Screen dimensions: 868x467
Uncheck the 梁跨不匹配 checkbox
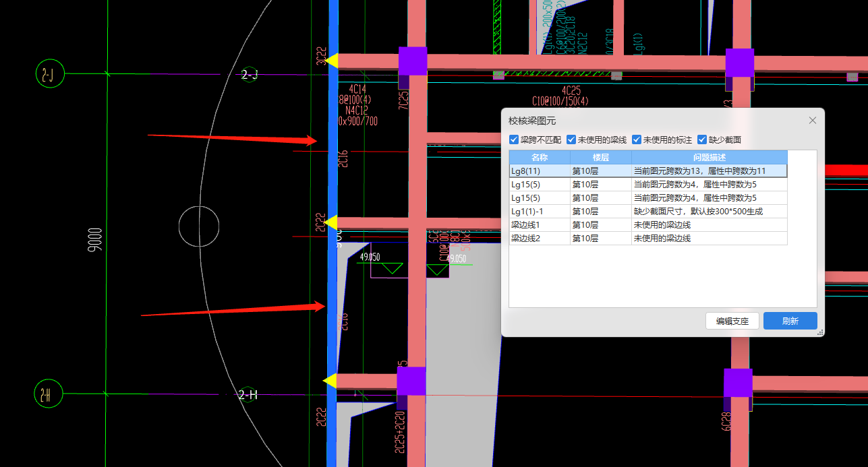pos(514,140)
